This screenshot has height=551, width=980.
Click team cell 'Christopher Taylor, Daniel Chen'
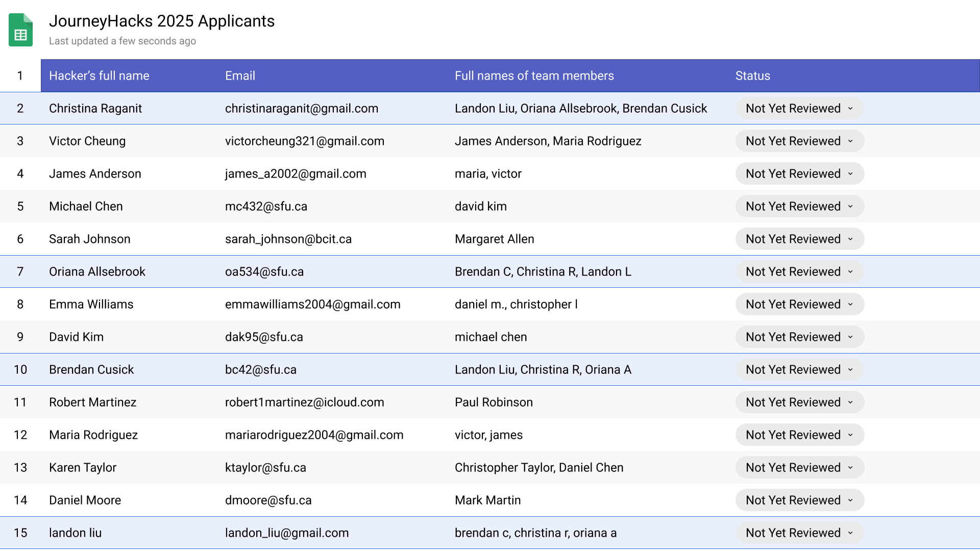pos(539,467)
